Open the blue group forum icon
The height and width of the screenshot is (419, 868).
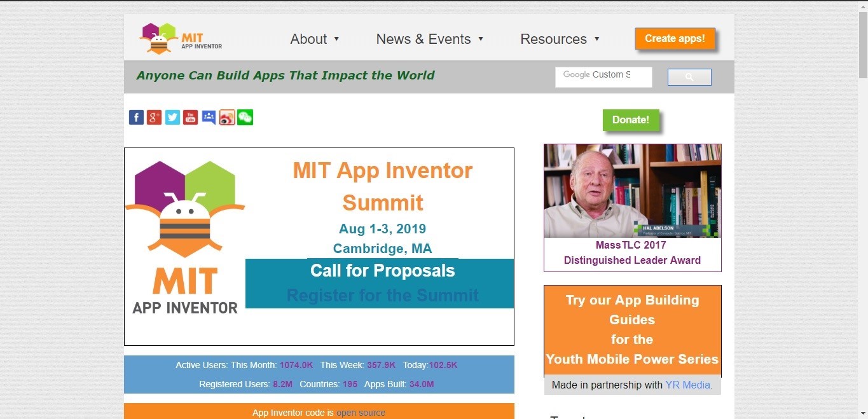click(x=209, y=118)
